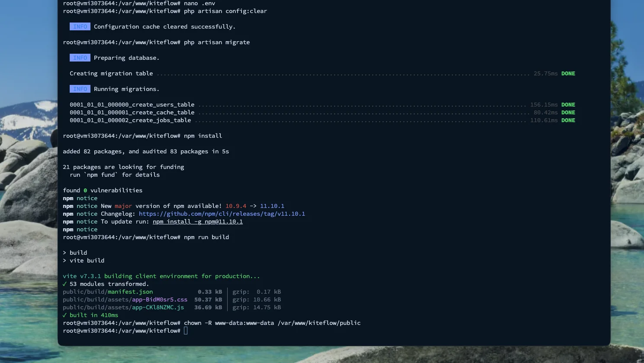This screenshot has width=644, height=363.
Task: Click the 'built in 410ms' line
Action: pyautogui.click(x=90, y=315)
